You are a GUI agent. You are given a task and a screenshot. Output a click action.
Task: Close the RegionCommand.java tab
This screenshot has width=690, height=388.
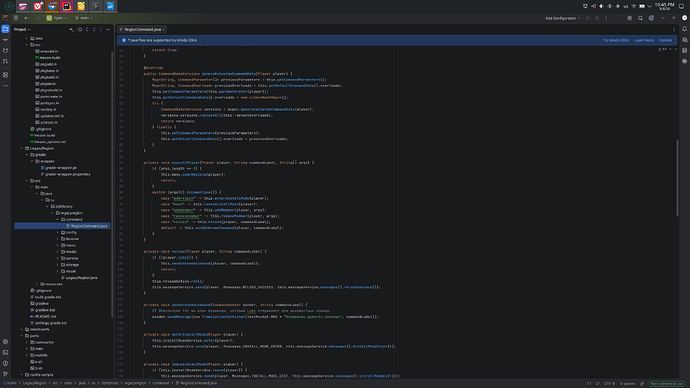(x=164, y=29)
